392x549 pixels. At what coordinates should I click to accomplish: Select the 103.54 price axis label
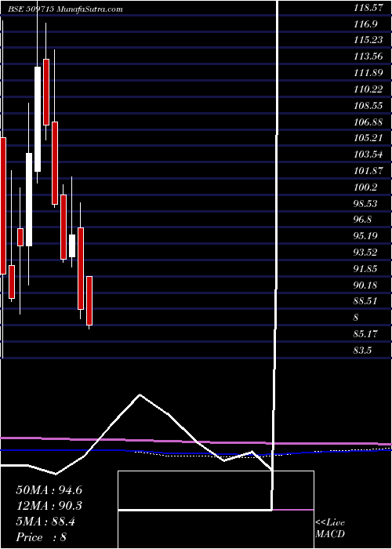click(368, 155)
